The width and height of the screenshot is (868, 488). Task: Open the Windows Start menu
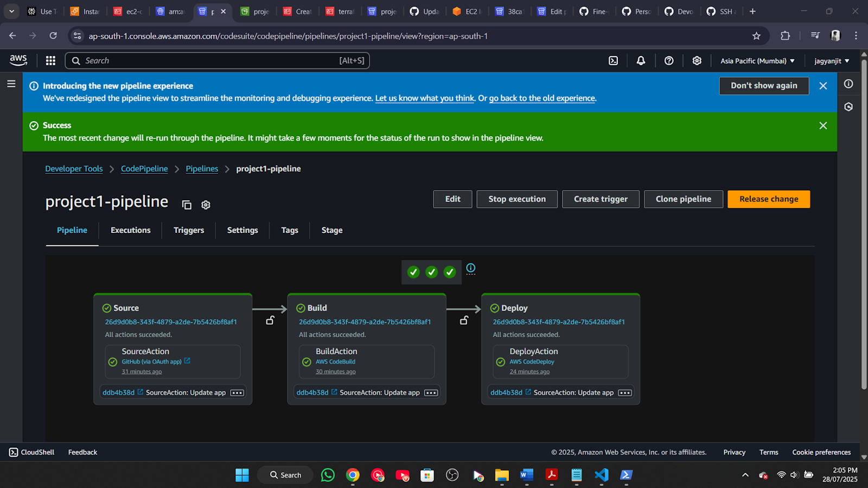(x=242, y=475)
